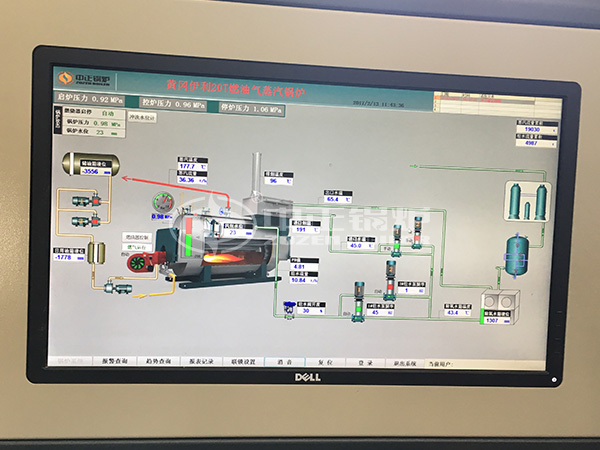This screenshot has width=600, height=450.
Task: Click the oil storage level value -3556
Action: pos(91,171)
